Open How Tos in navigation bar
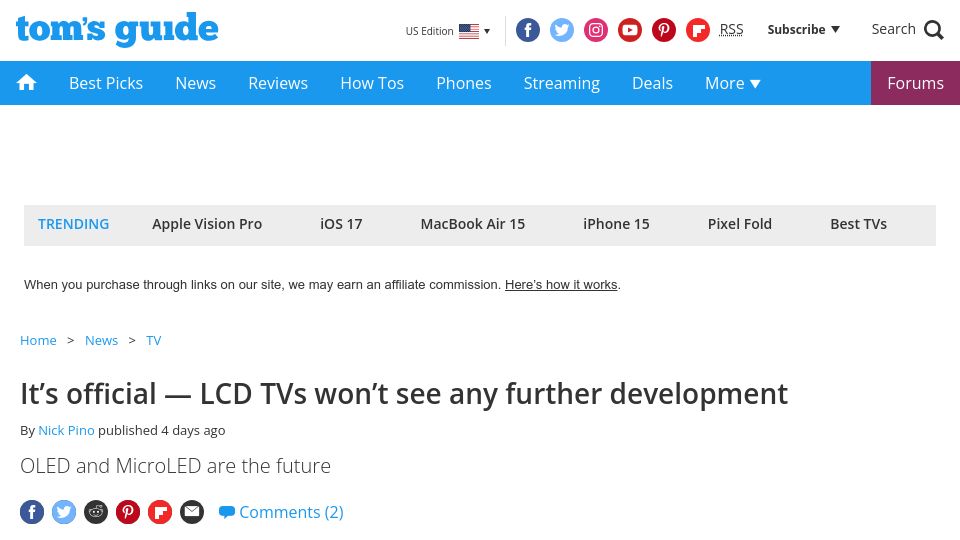 (x=372, y=83)
